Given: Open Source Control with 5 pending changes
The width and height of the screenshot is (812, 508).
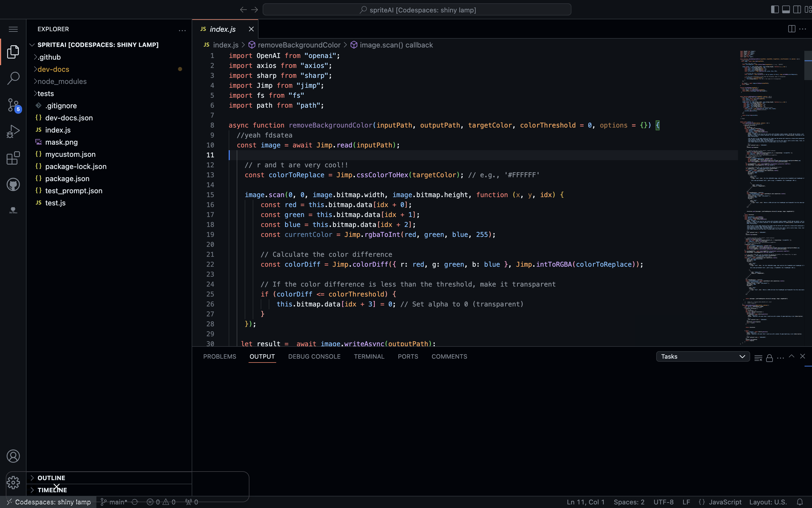Looking at the screenshot, I should click(x=13, y=105).
